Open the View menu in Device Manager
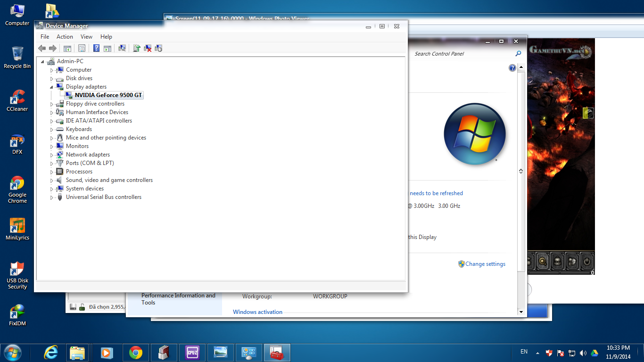 86,37
